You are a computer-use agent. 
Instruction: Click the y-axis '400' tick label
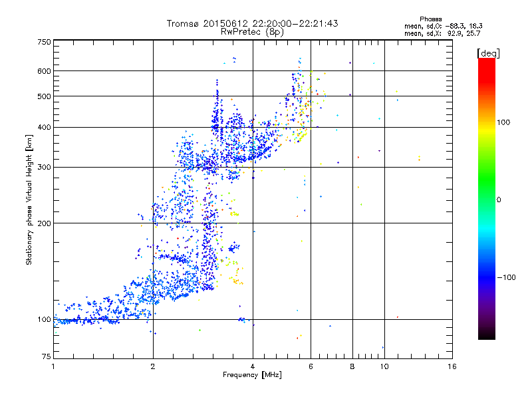(x=44, y=127)
